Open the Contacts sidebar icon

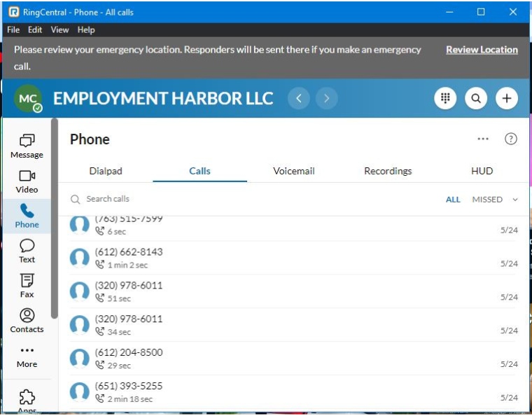[x=27, y=321]
